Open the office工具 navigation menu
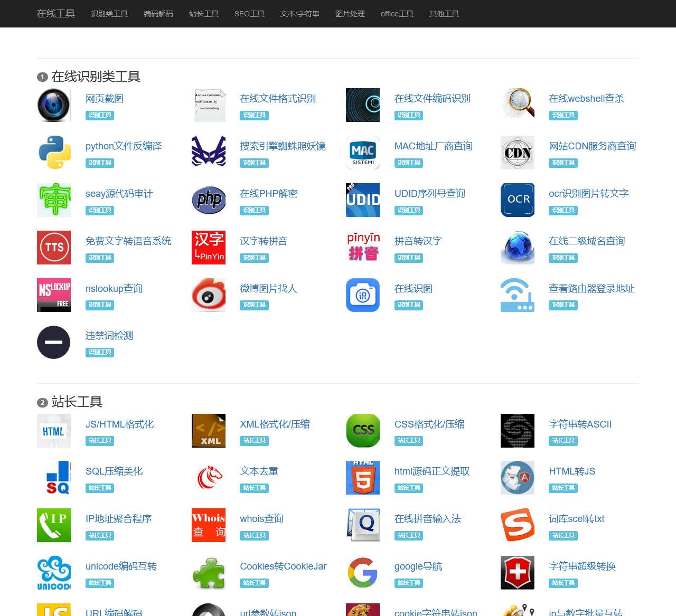This screenshot has height=616, width=676. [397, 14]
